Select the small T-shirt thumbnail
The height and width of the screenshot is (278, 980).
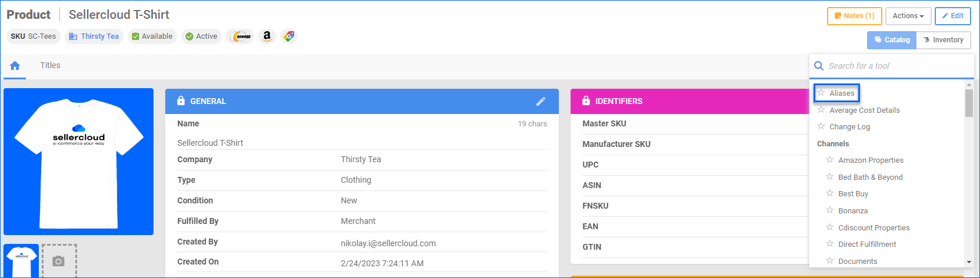tap(21, 260)
